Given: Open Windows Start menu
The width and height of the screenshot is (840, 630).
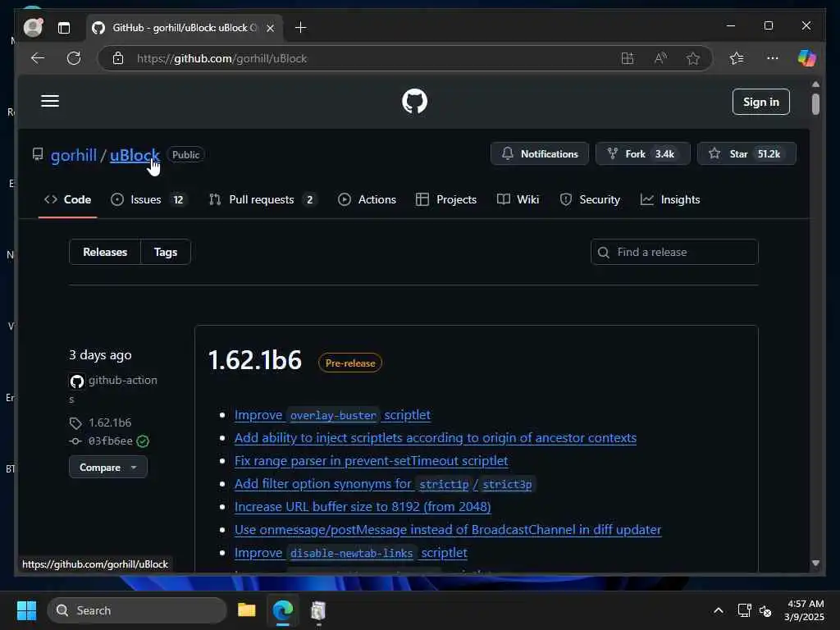Looking at the screenshot, I should tap(26, 610).
